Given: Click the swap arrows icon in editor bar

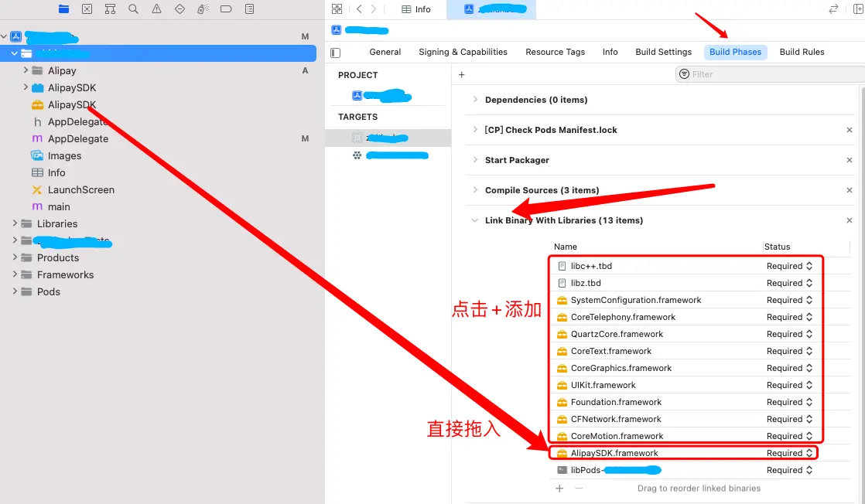Looking at the screenshot, I should point(833,9).
